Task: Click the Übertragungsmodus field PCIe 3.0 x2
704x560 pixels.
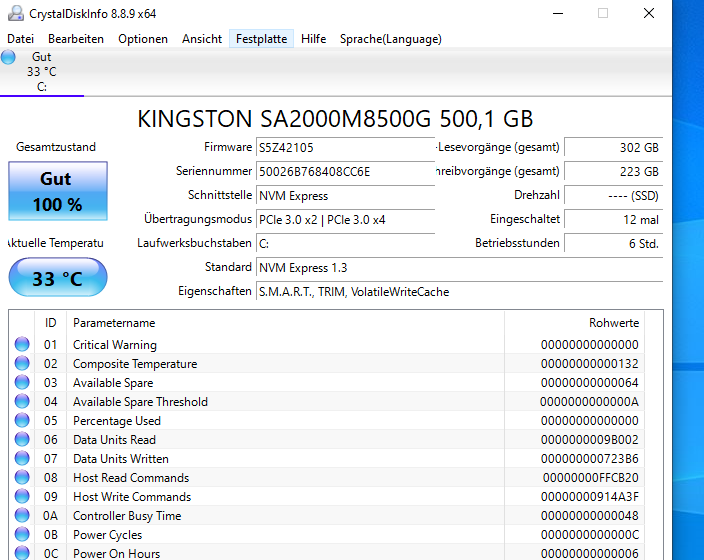Action: pos(345,220)
